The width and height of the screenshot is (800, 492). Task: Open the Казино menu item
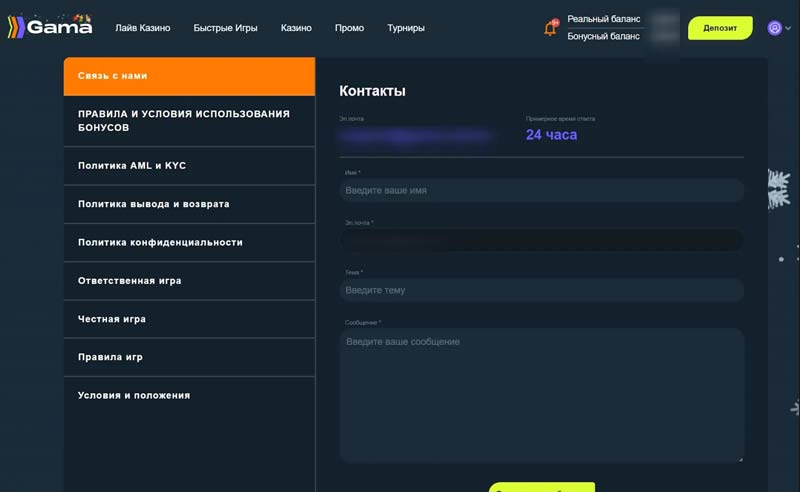296,28
